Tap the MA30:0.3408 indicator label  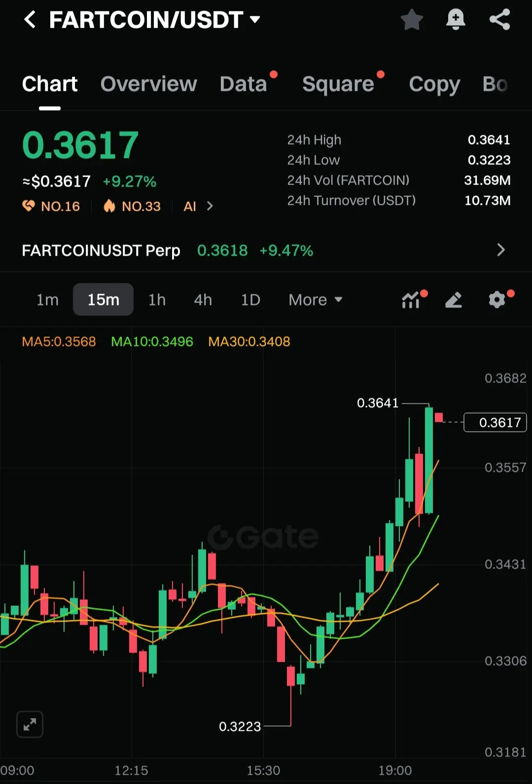point(249,341)
